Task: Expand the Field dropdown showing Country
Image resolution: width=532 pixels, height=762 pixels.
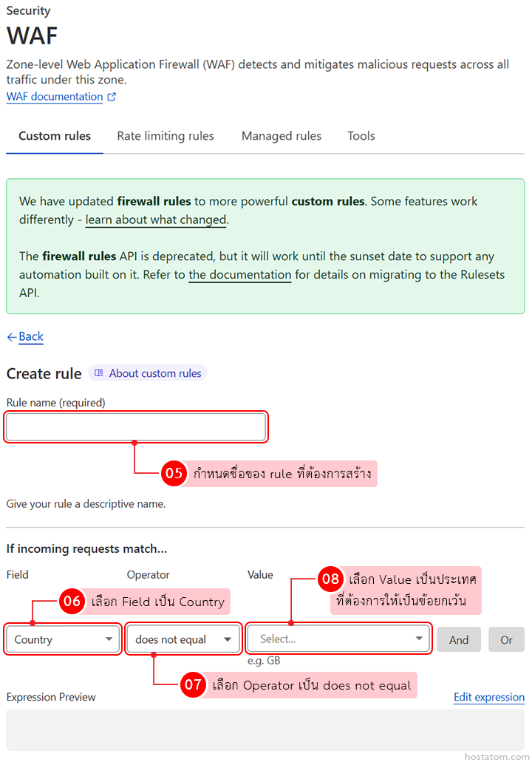Action: pyautogui.click(x=63, y=639)
